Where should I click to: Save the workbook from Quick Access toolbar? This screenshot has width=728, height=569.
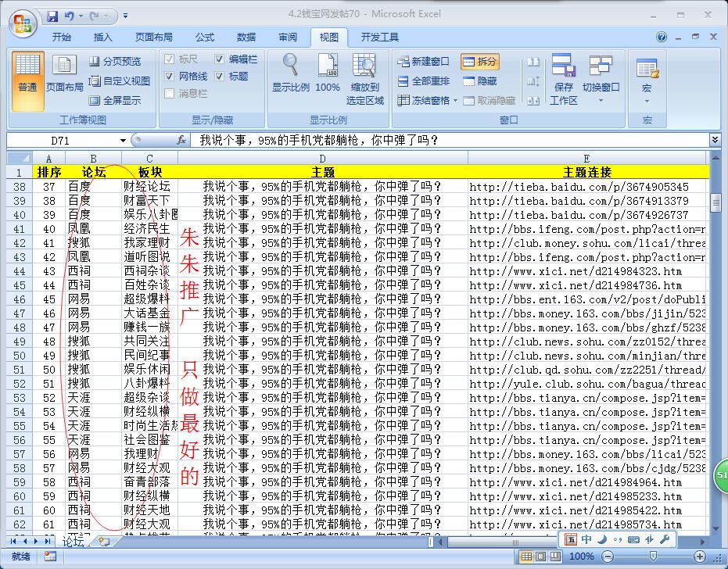coord(52,16)
